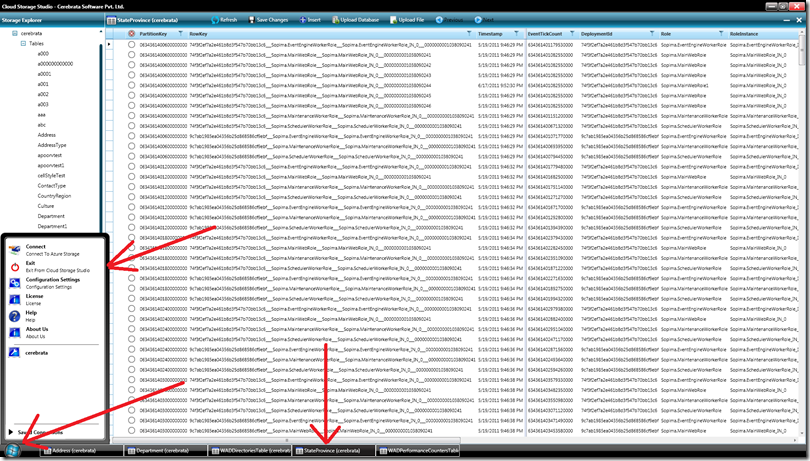
Task: Go to Previous page arrow icon
Action: (439, 20)
